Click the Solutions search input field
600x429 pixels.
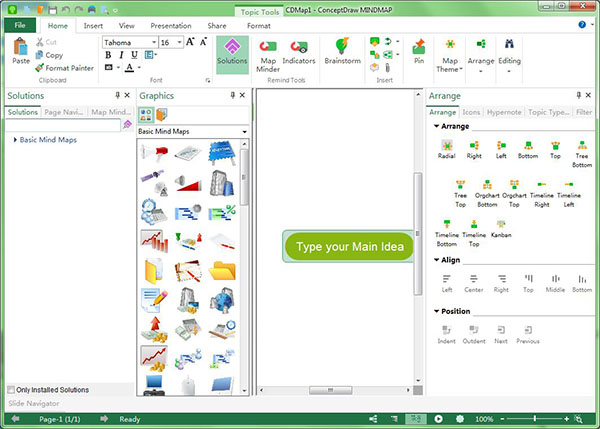[x=63, y=125]
